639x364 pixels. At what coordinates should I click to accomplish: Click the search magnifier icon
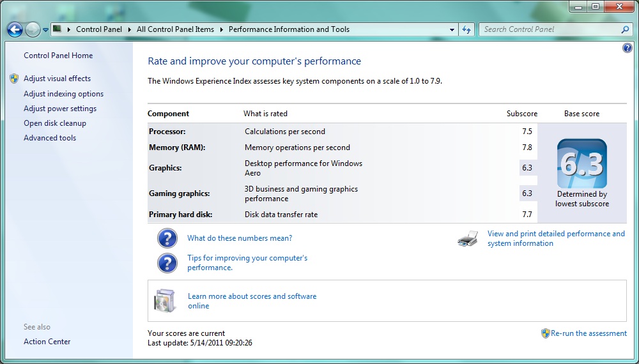625,29
